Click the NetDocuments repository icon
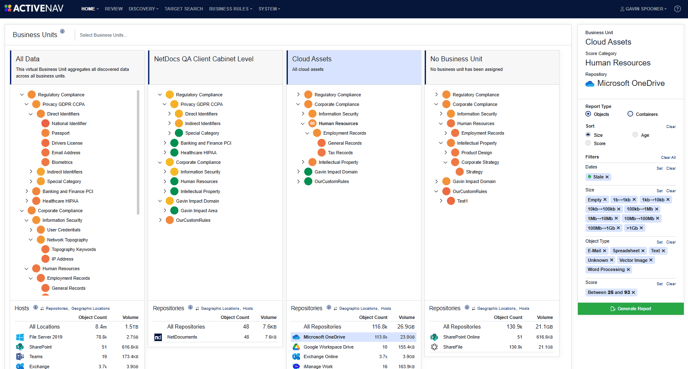 coord(158,337)
